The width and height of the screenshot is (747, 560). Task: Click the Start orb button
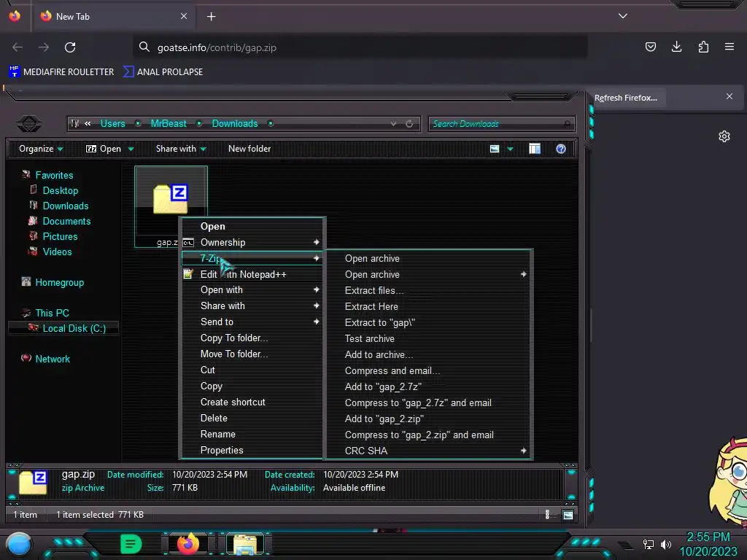point(18,545)
